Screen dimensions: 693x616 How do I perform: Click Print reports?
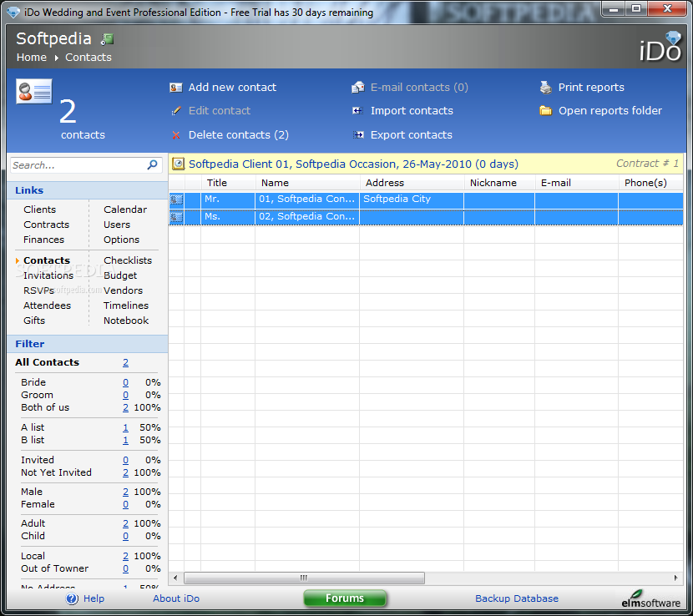591,88
